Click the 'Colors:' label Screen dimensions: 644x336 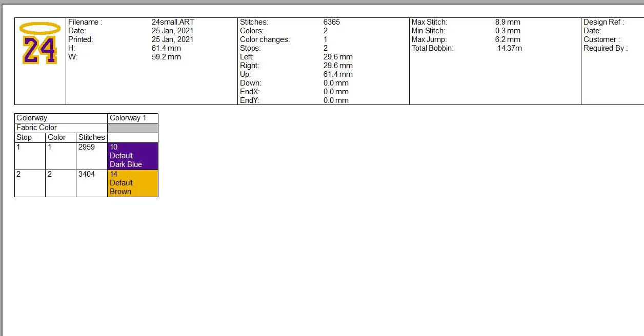click(251, 31)
